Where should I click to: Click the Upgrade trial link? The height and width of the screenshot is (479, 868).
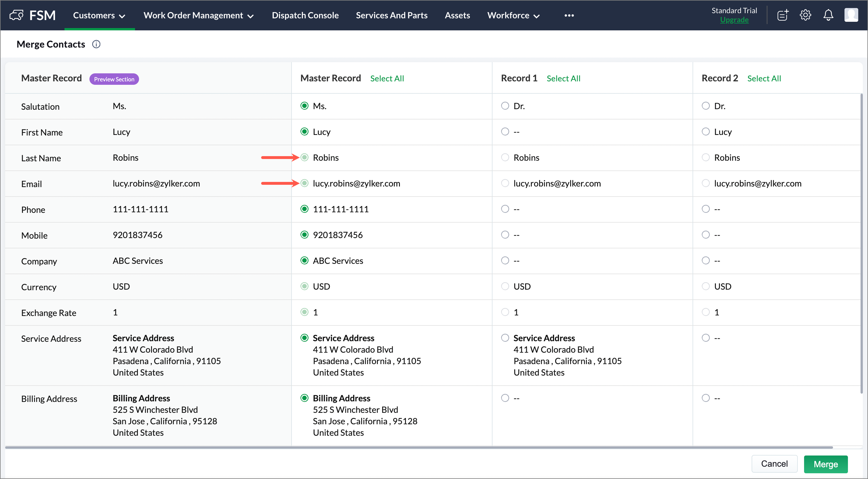pyautogui.click(x=734, y=20)
